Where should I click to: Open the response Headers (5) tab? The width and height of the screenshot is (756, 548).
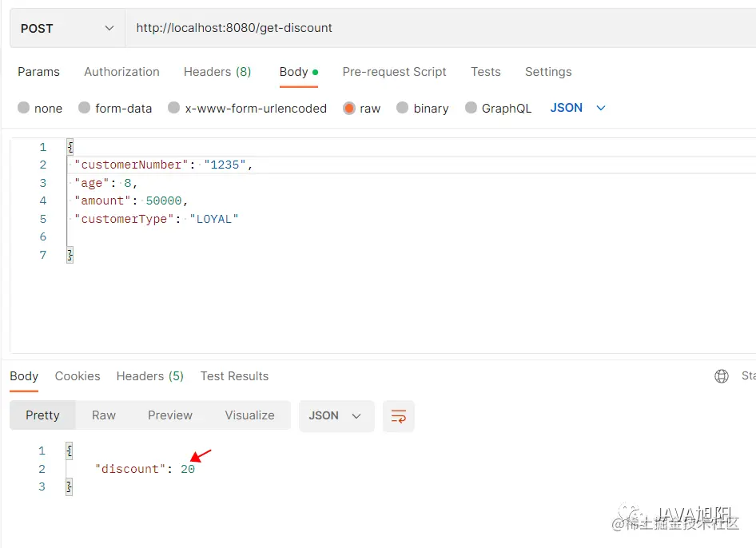150,376
